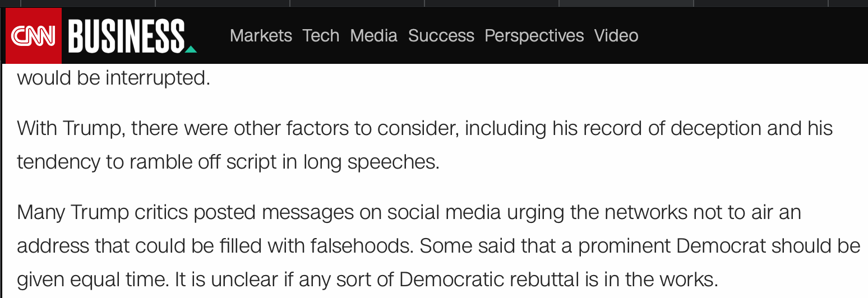Select Media in the navigation bar
Image resolution: width=868 pixels, height=298 pixels.
coord(373,36)
